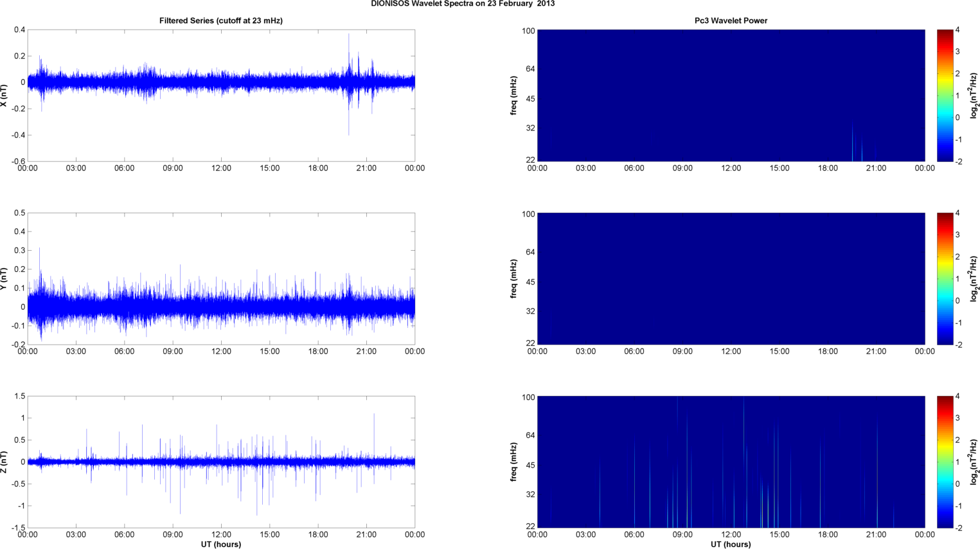Click the middle spectrogram's color scale bar
This screenshot has width=980, height=549.
point(945,278)
